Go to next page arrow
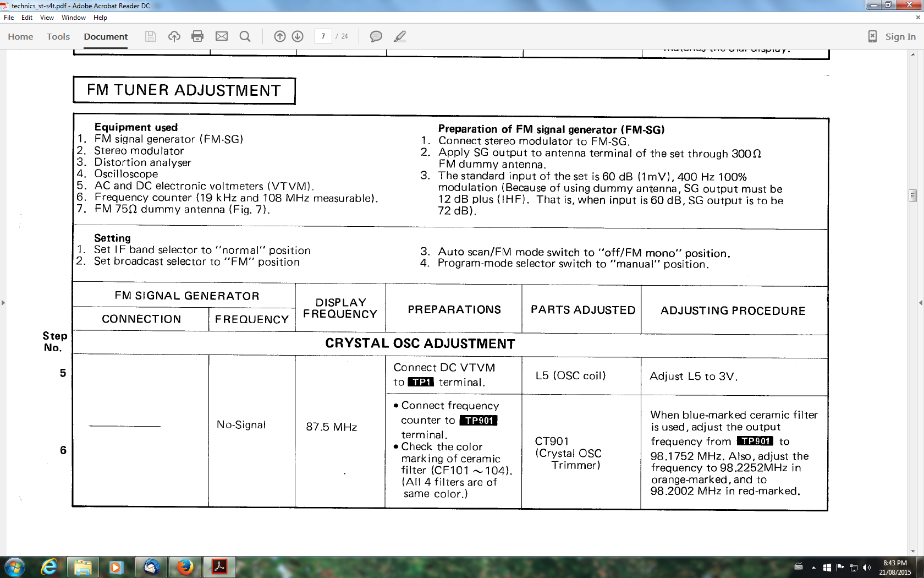Viewport: 924px width, 578px height. [x=298, y=36]
